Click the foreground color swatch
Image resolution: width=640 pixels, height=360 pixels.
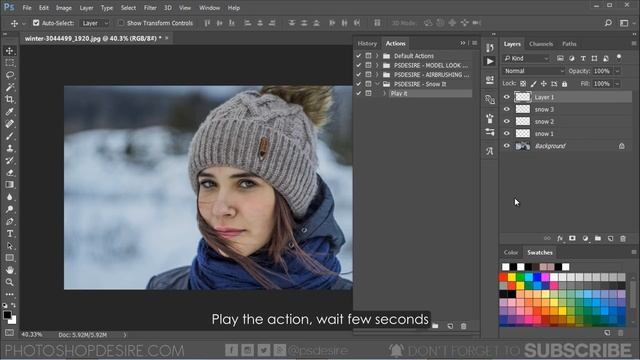(x=7, y=315)
